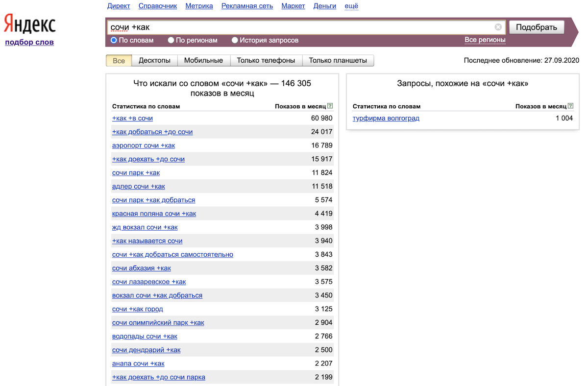Select the 'По регионам' radio option
Viewport: 588px width, 386px height.
tap(171, 40)
